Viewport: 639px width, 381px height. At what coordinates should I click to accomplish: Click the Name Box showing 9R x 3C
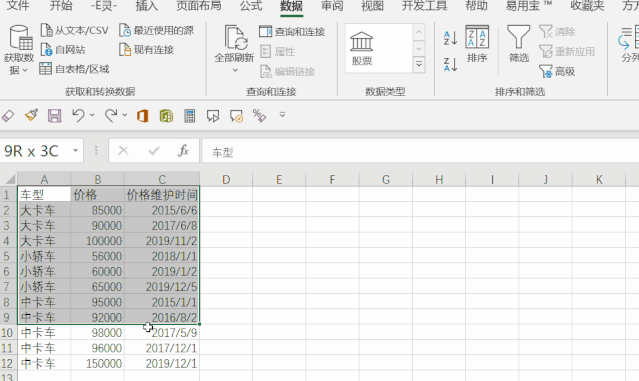[x=36, y=151]
